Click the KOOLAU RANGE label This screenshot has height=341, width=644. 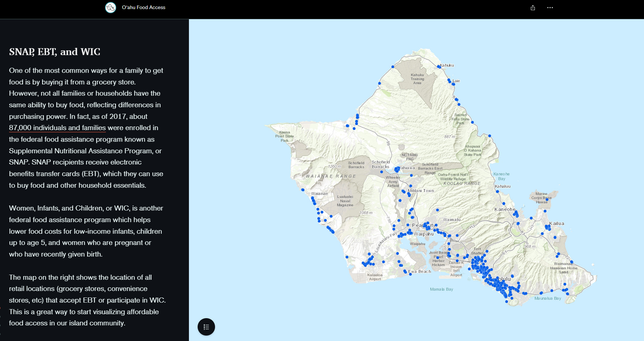[x=462, y=183]
